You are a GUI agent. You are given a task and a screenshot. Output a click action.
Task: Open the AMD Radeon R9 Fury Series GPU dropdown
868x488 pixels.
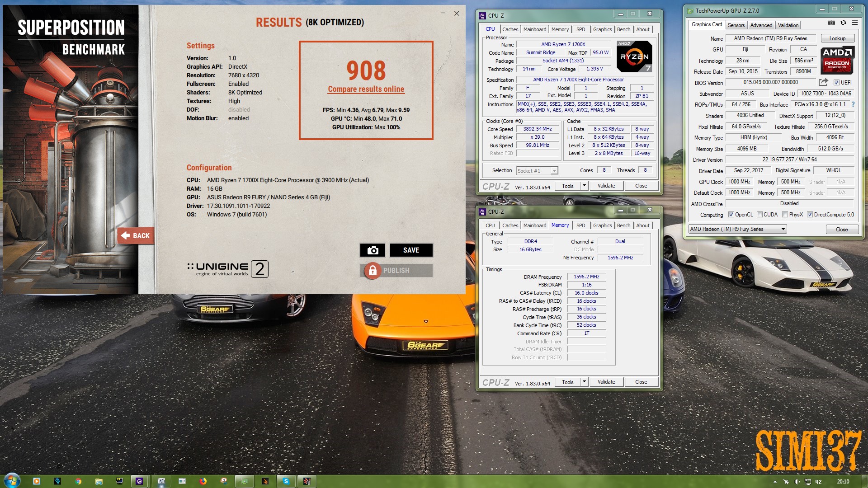(737, 229)
